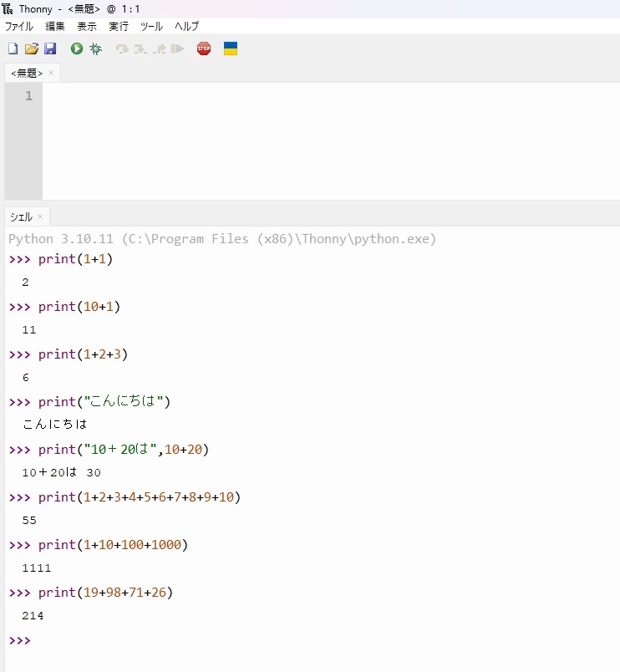Click the output 214 in the shell
The height and width of the screenshot is (672, 620).
point(33,615)
